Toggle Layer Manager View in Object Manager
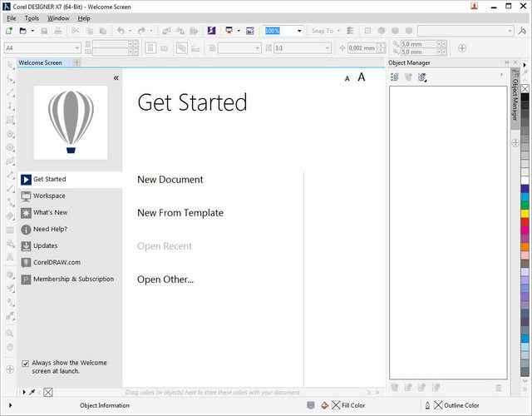 [423, 77]
